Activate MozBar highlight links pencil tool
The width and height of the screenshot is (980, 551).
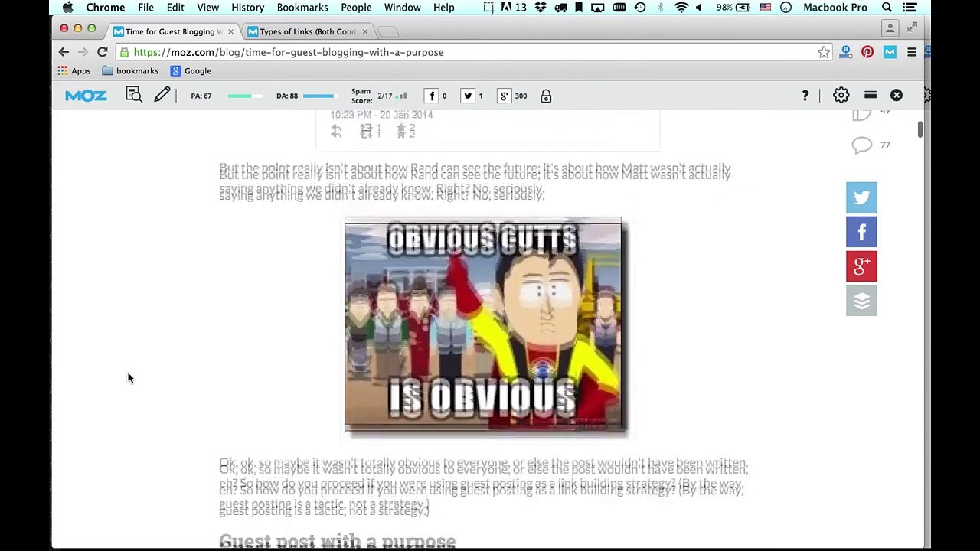pyautogui.click(x=162, y=95)
